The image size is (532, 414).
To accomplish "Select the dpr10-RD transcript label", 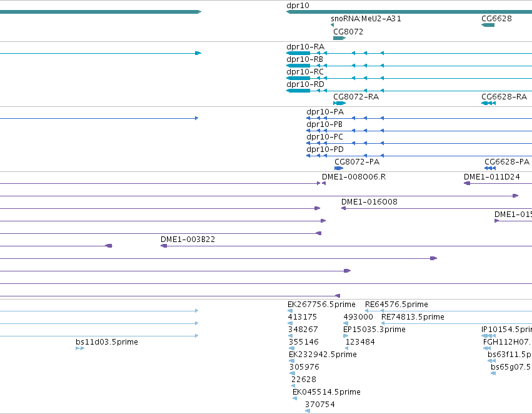I will pos(305,84).
